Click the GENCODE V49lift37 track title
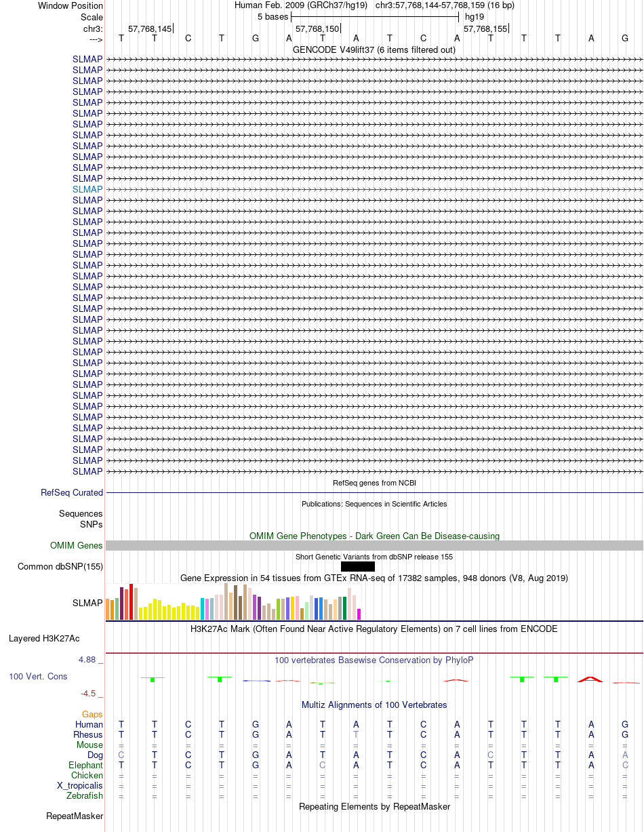Screen dimensions: 644x832 pyautogui.click(x=374, y=50)
